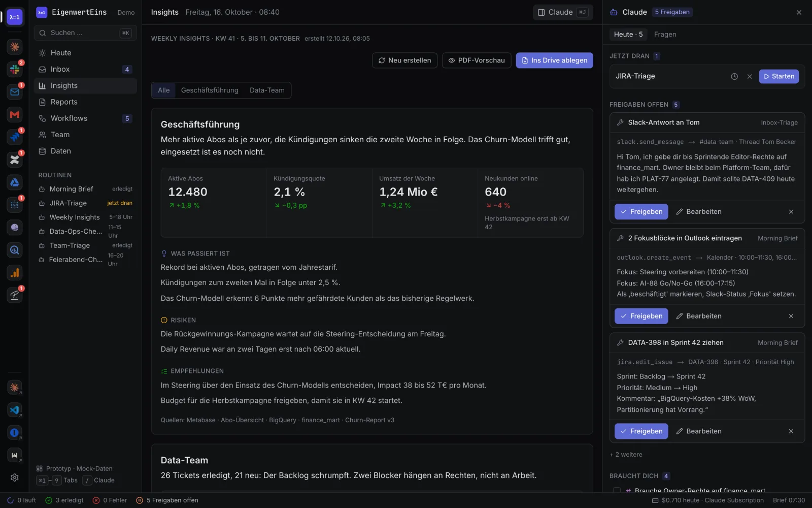Select the Morning Brief routine
Screen dimensions: 812x508
85,189
